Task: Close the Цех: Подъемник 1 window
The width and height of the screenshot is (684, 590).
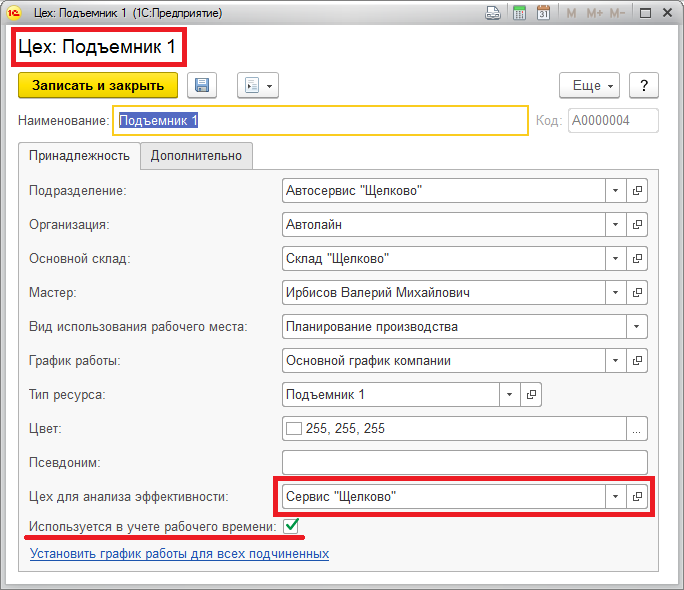Action: click(x=667, y=13)
